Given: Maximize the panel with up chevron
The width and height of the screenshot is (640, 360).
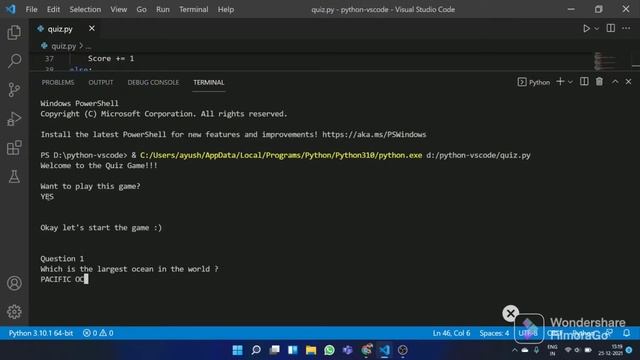Looking at the screenshot, I should [x=615, y=82].
